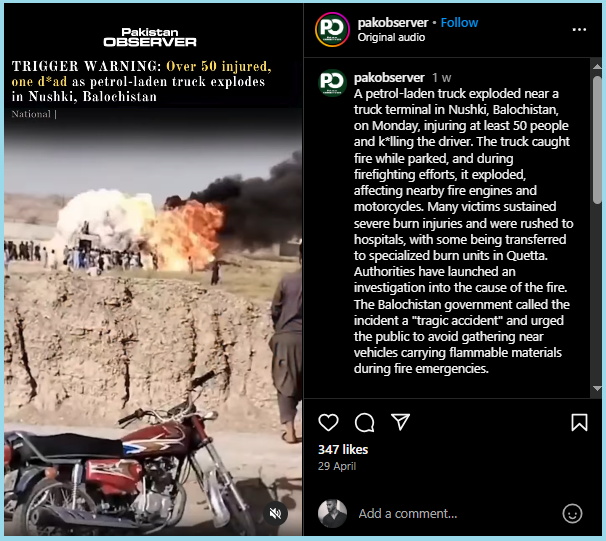Click the caption scrollbar up arrow

coord(597,66)
